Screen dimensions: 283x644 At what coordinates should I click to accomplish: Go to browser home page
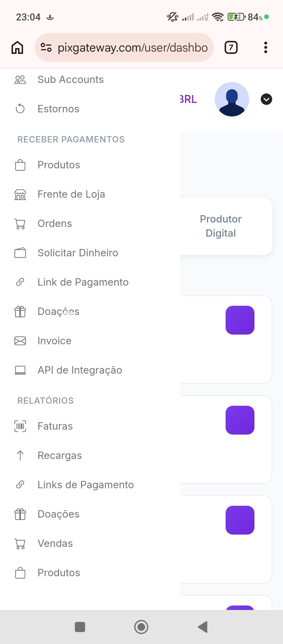(x=17, y=47)
